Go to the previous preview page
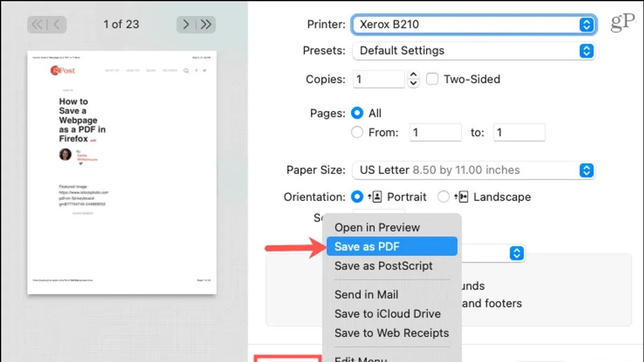This screenshot has height=362, width=644. [x=57, y=24]
